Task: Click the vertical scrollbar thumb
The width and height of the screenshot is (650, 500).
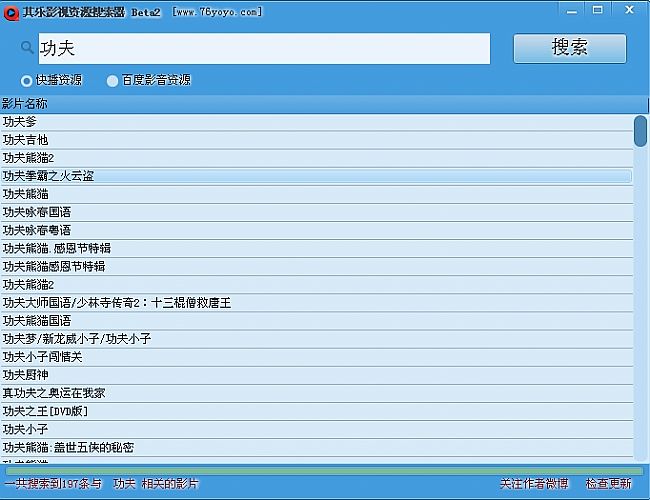Action: (640, 131)
